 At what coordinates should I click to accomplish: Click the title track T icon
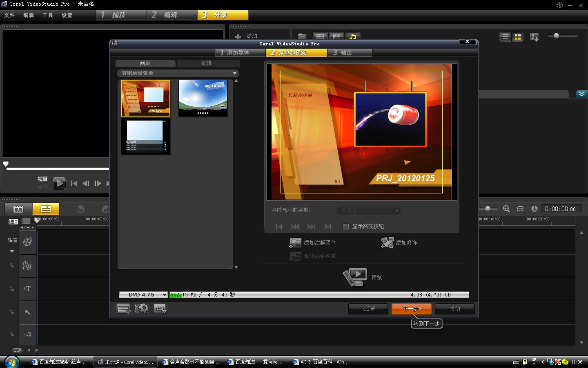point(27,289)
